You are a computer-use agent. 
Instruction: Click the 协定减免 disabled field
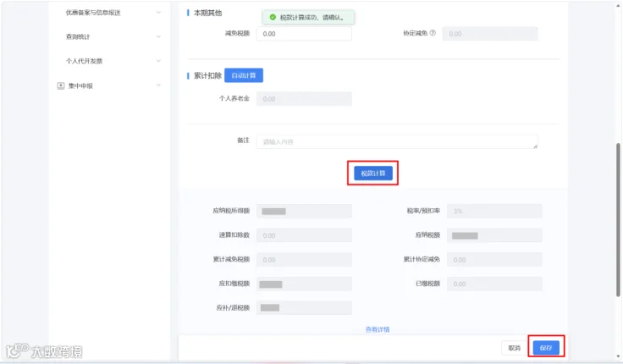pyautogui.click(x=490, y=34)
